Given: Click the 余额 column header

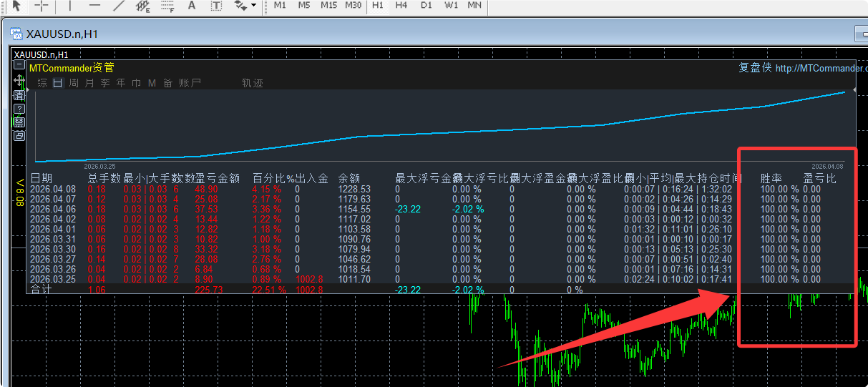Looking at the screenshot, I should [349, 177].
